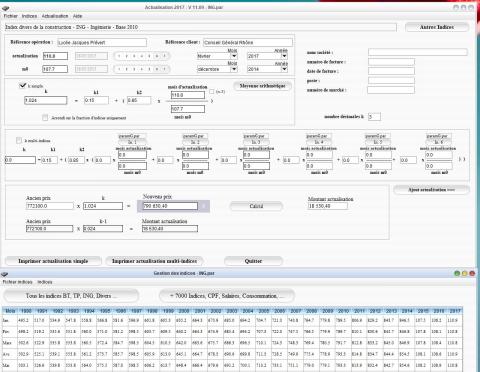
Task: Uncheck the k simple checkbox
Action: (x=22, y=85)
